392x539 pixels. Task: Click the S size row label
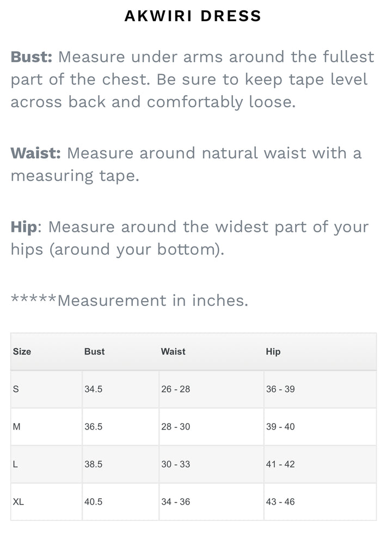(x=16, y=389)
